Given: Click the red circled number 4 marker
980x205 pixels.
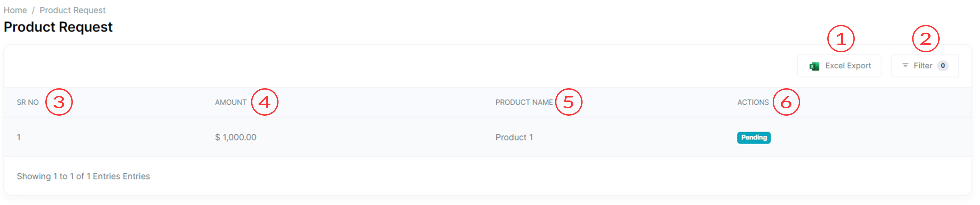Looking at the screenshot, I should pos(265,102).
